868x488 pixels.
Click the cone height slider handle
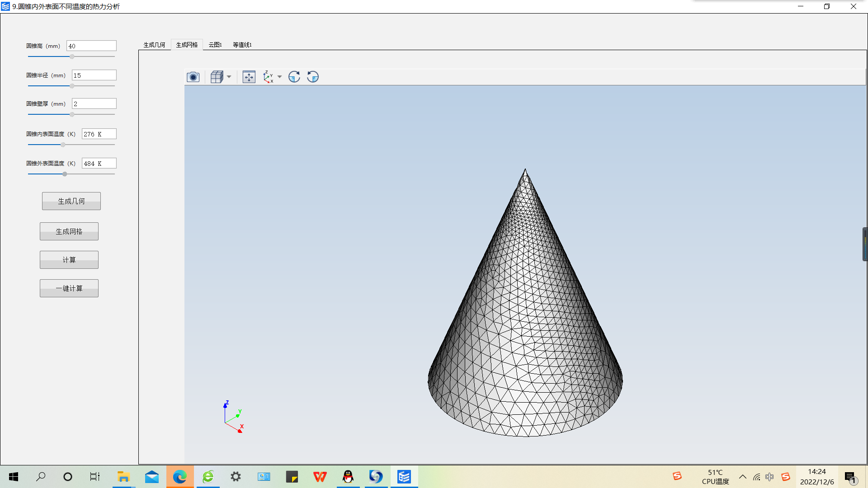pyautogui.click(x=72, y=56)
